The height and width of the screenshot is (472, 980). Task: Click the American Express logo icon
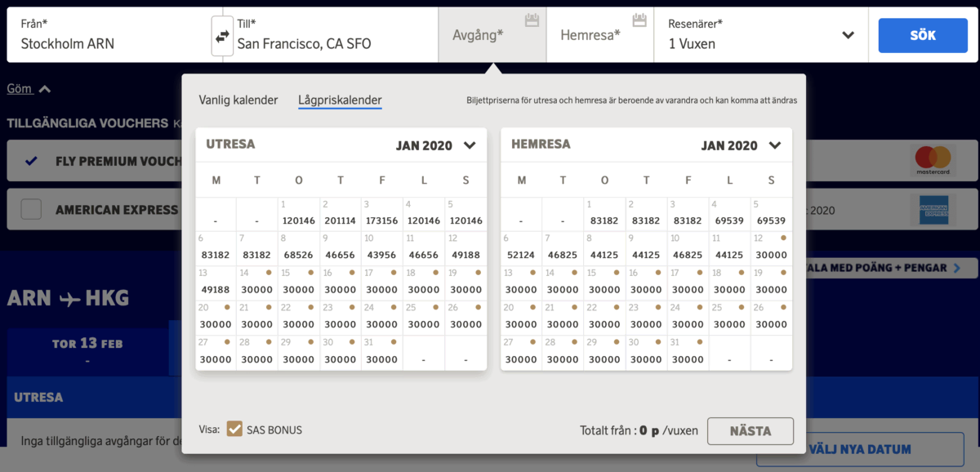[x=933, y=210]
